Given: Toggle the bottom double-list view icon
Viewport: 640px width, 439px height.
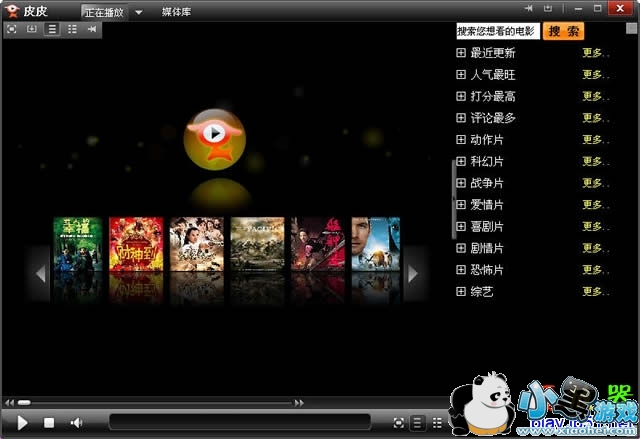Looking at the screenshot, I should [x=437, y=423].
